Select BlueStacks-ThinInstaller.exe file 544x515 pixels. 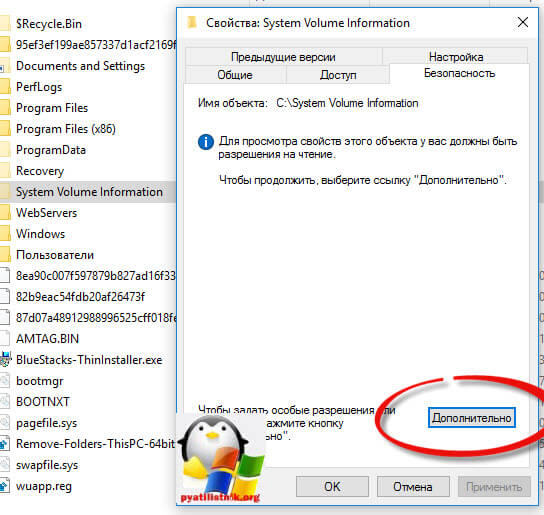coord(89,360)
